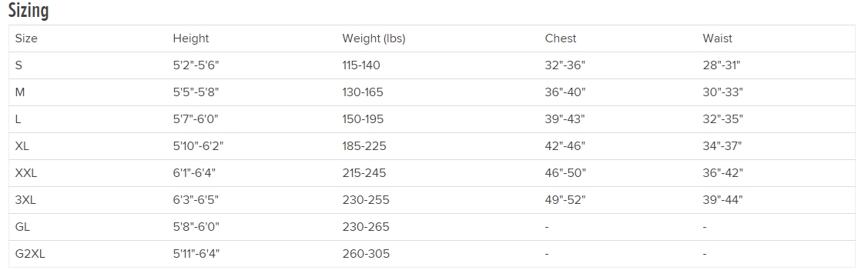The image size is (868, 277).
Task: Click the 5'7"-6'0" height cell
Action: [196, 119]
